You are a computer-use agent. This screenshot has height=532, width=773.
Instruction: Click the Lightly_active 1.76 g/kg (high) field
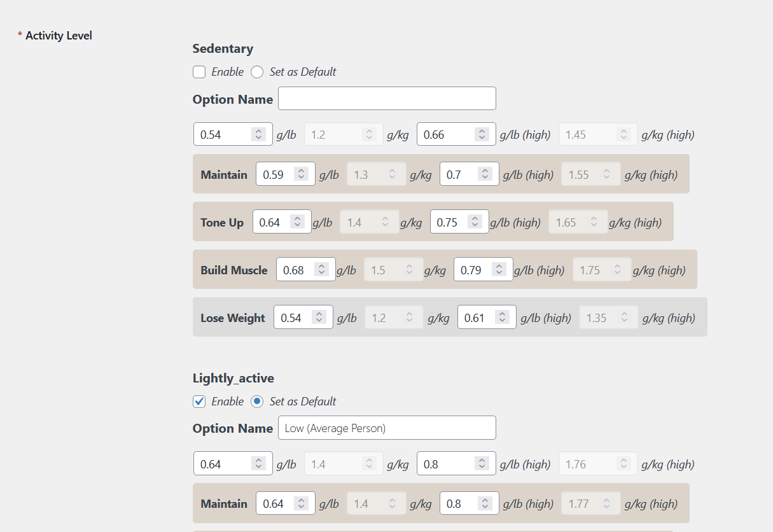[598, 464]
